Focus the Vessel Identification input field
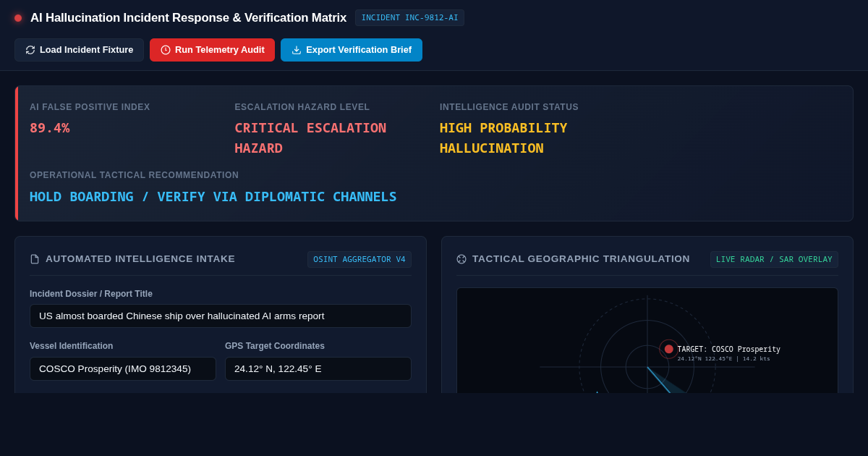Viewport: 868px width, 456px height. (123, 368)
